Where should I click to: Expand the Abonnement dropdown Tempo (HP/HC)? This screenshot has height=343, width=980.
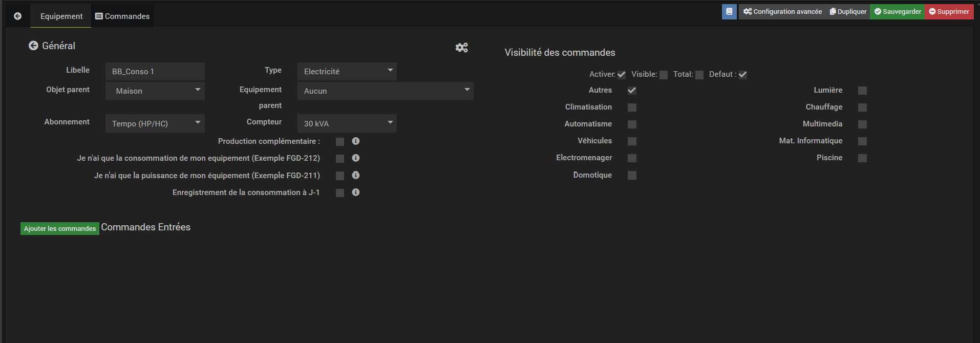click(x=155, y=123)
